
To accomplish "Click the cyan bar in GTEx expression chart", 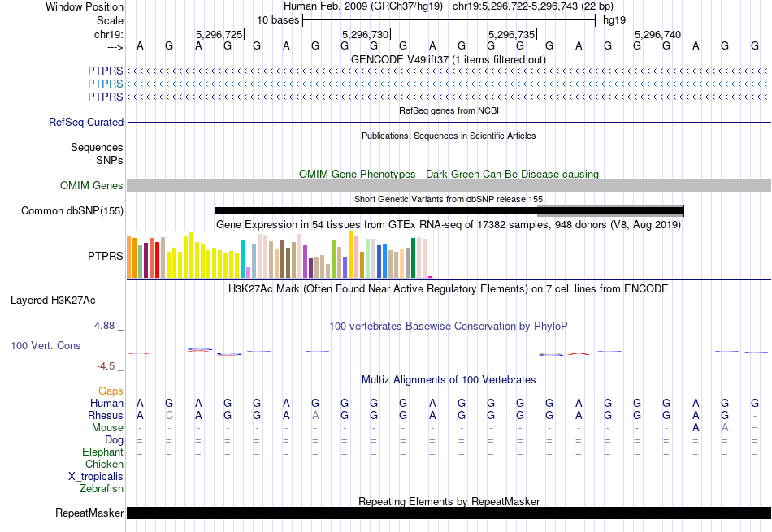I will click(243, 259).
